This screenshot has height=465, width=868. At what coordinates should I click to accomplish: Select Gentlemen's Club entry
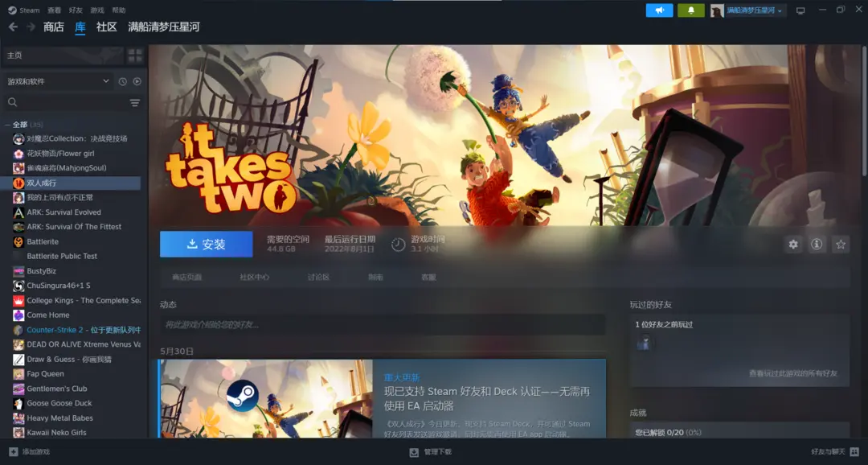[57, 389]
